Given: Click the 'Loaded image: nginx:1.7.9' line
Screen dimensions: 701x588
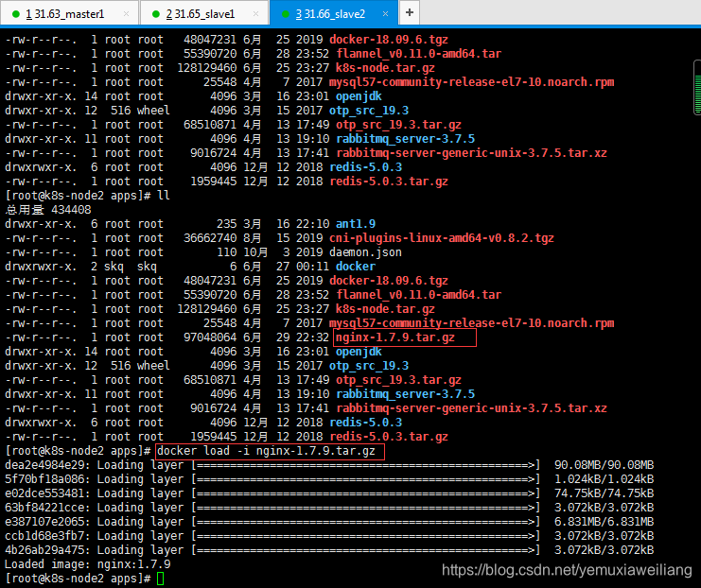Looking at the screenshot, I should (x=88, y=564).
